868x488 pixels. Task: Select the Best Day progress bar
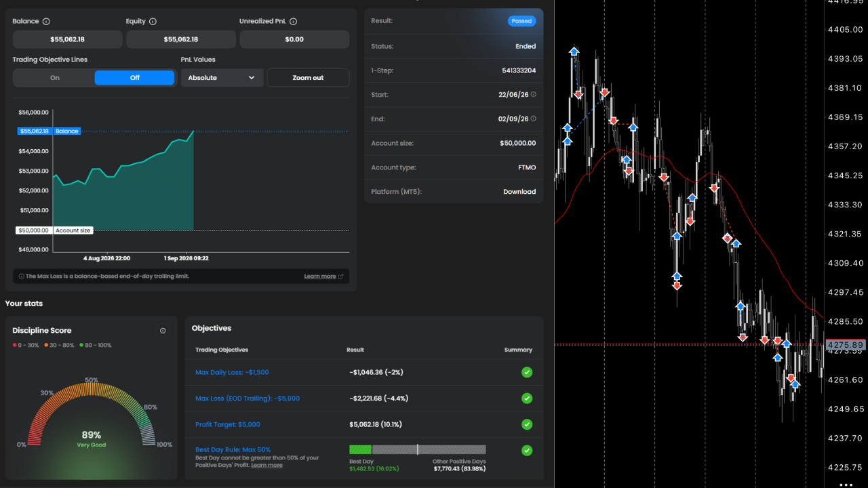[x=418, y=449]
